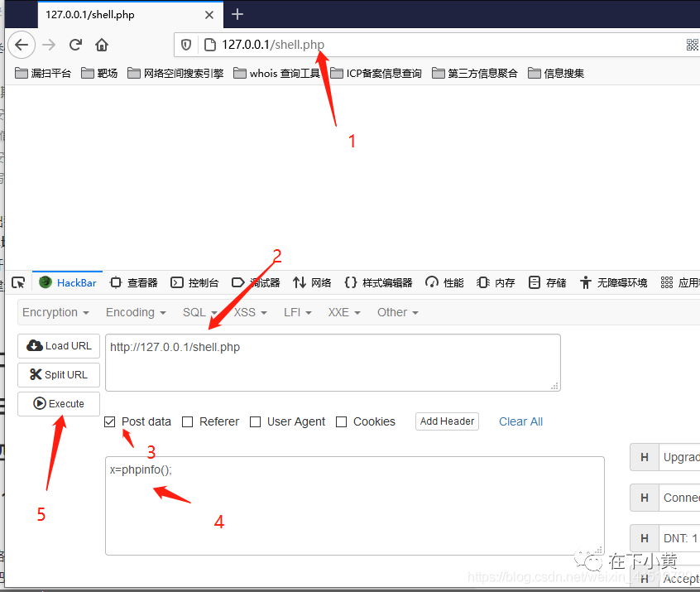
Task: Open the 第三方信息聚合 bookmark folder
Action: (x=475, y=73)
